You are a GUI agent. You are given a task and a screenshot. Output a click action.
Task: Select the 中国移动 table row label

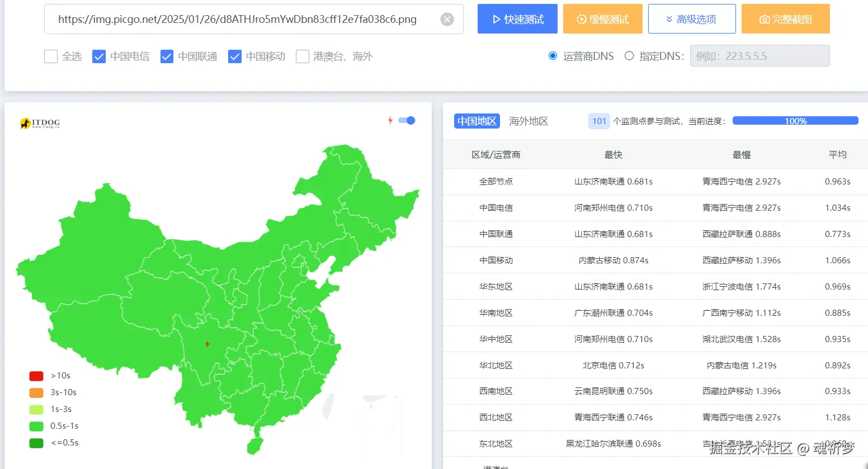pyautogui.click(x=496, y=260)
